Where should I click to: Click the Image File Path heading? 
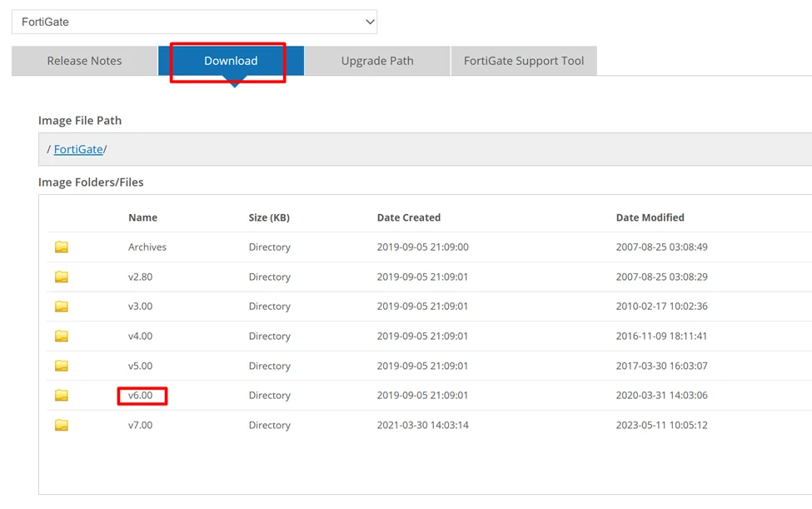(80, 121)
